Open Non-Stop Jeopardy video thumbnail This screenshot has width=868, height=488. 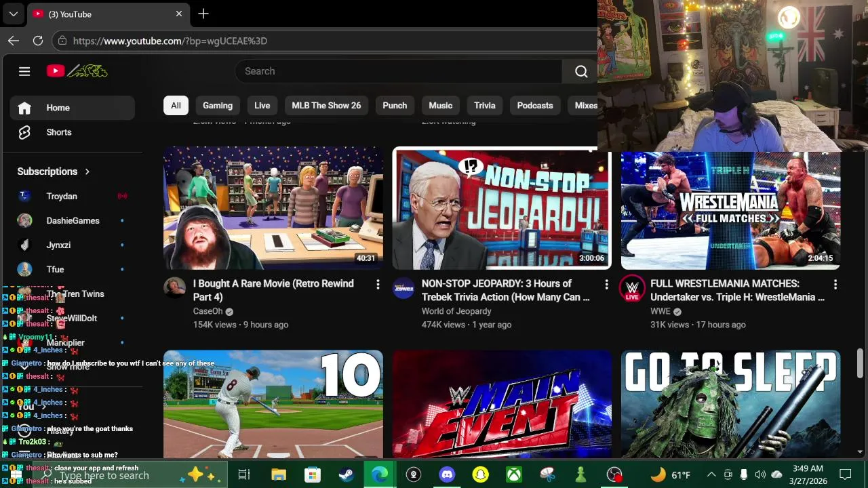tap(502, 208)
